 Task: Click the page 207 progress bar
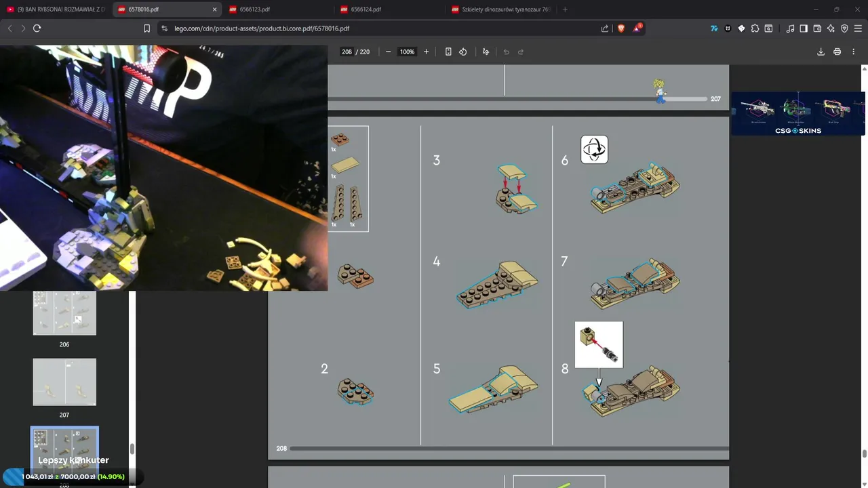click(519, 99)
